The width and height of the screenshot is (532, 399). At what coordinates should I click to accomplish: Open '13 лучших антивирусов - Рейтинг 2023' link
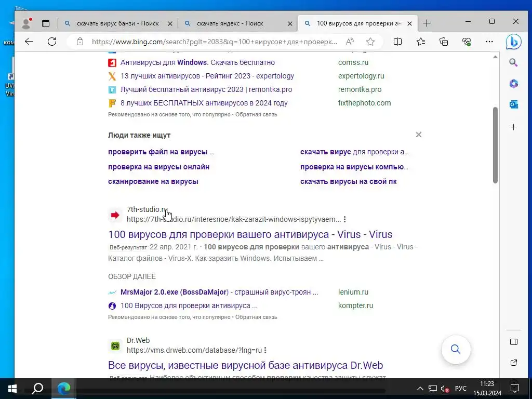coord(207,76)
